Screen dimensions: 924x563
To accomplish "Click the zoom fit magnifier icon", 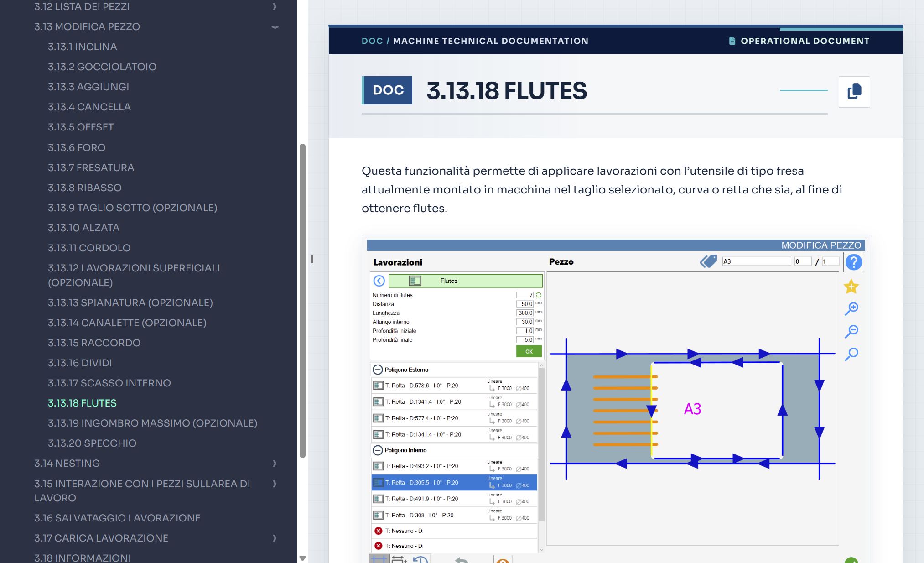I will pos(851,354).
